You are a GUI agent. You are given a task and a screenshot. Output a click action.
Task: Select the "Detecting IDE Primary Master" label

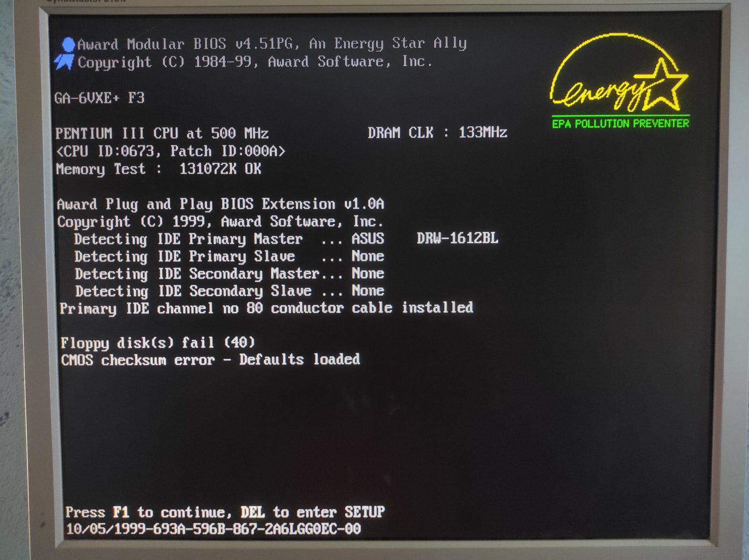(x=188, y=239)
